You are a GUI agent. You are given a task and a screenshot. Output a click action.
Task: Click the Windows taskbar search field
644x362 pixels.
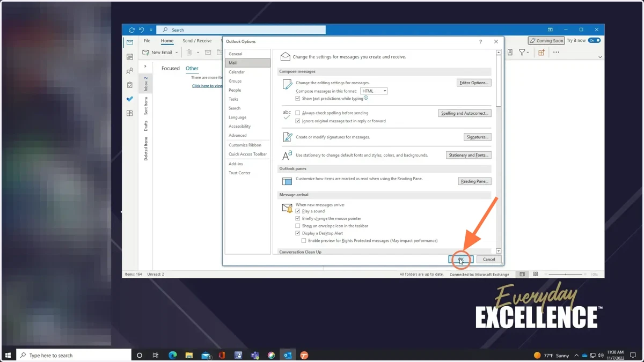pos(75,355)
